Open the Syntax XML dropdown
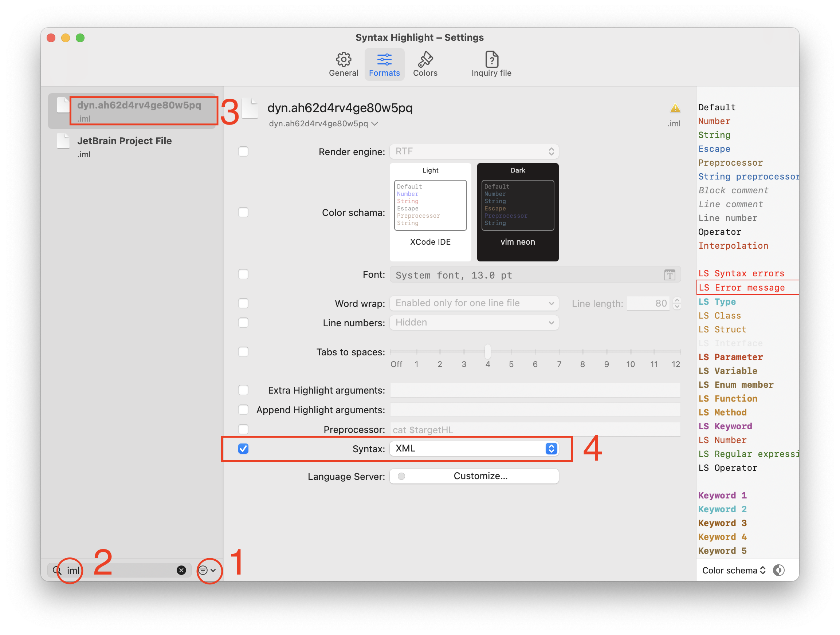The width and height of the screenshot is (840, 635). (474, 449)
